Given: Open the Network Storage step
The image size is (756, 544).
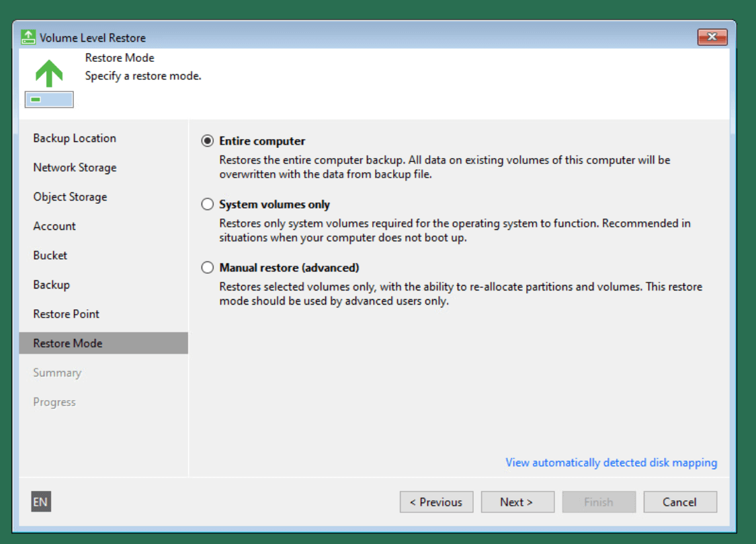Looking at the screenshot, I should (75, 167).
